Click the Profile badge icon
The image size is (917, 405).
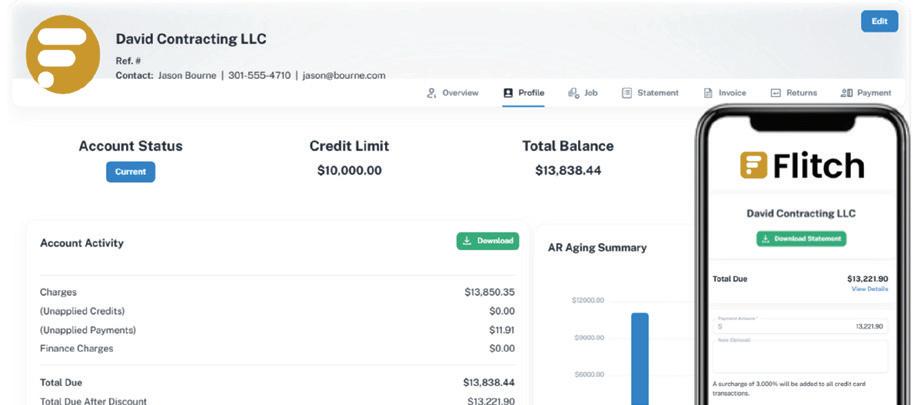(x=508, y=93)
